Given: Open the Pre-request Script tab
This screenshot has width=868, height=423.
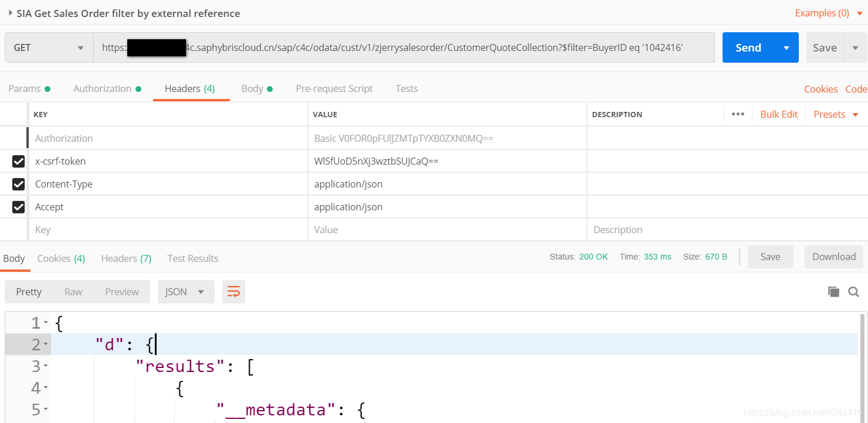Looking at the screenshot, I should coord(334,88).
